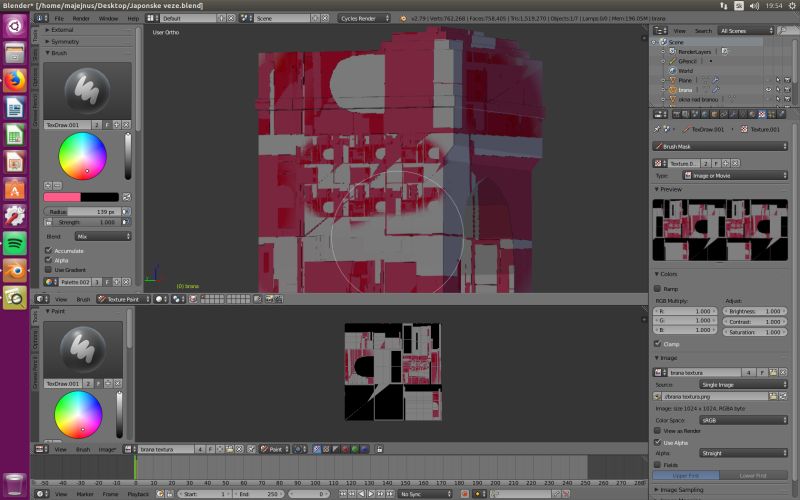
Task: Collapse the Preview panel
Action: (x=668, y=189)
